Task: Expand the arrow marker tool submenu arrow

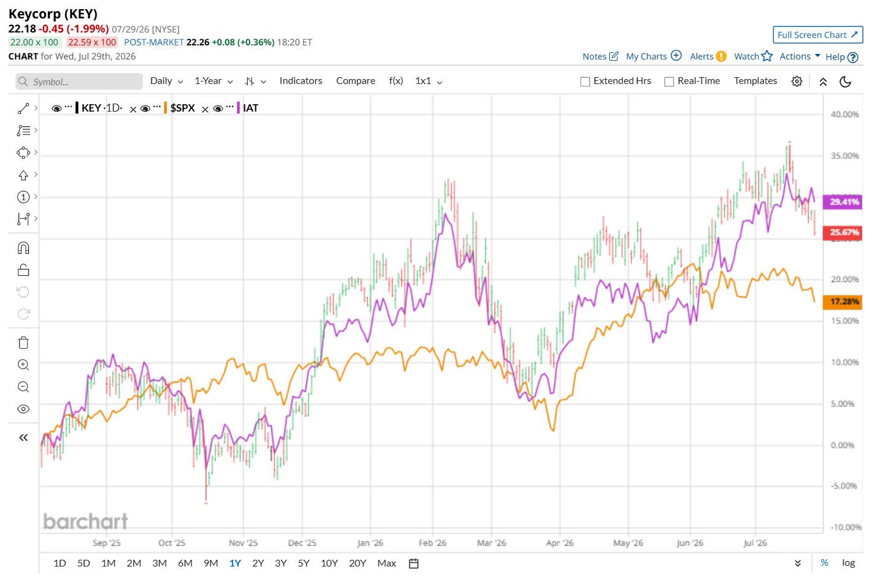Action: pos(36,175)
